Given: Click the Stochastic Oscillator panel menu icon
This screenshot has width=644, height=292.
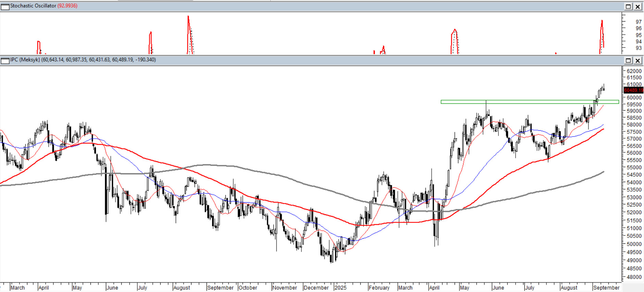Looking at the screenshot, I should 5,7.
